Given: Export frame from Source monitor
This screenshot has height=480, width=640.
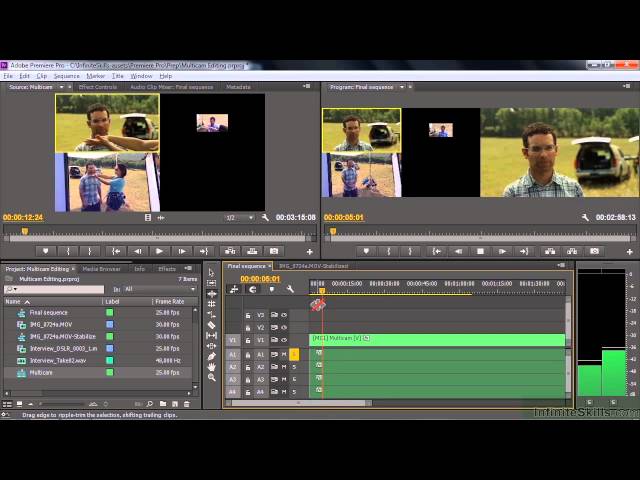Looking at the screenshot, I should coord(274,251).
